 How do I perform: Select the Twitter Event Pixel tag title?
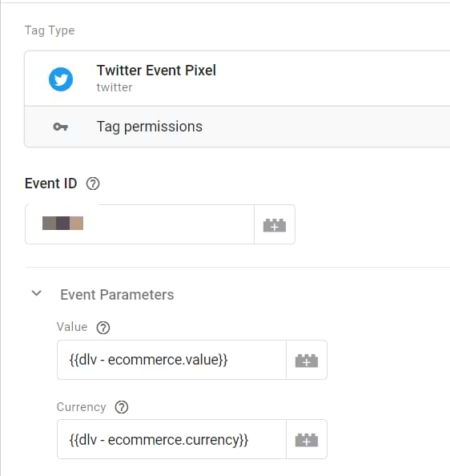[x=156, y=71]
